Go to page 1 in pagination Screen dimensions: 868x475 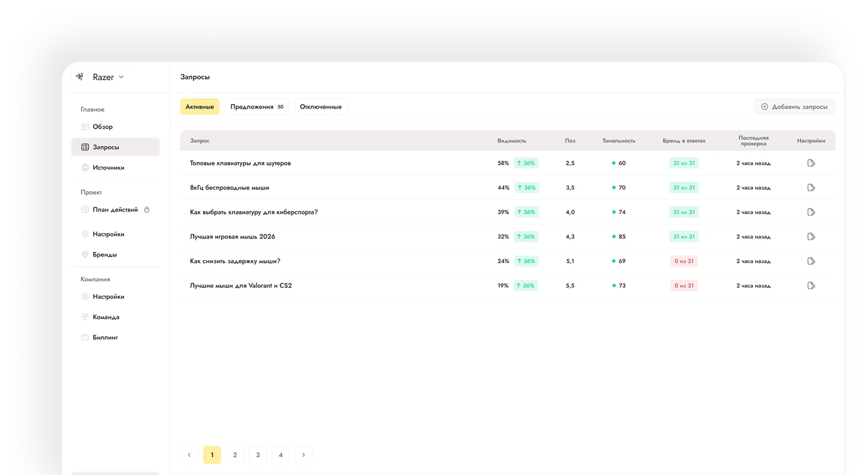pos(212,455)
